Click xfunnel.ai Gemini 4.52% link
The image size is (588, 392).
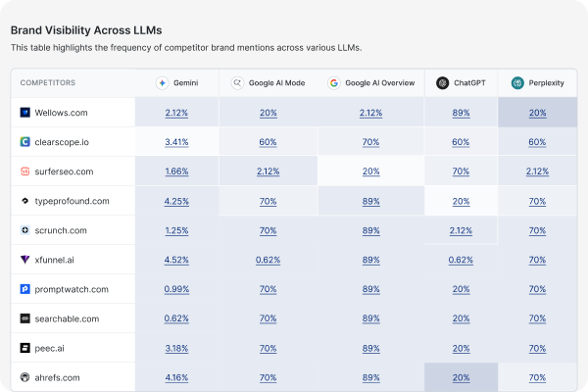click(177, 260)
